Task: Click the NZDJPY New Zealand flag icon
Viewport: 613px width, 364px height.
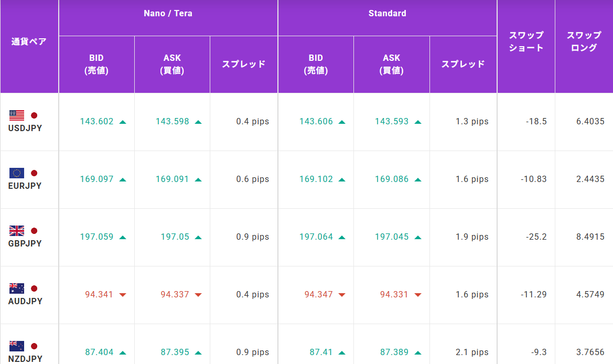Action: 17,346
